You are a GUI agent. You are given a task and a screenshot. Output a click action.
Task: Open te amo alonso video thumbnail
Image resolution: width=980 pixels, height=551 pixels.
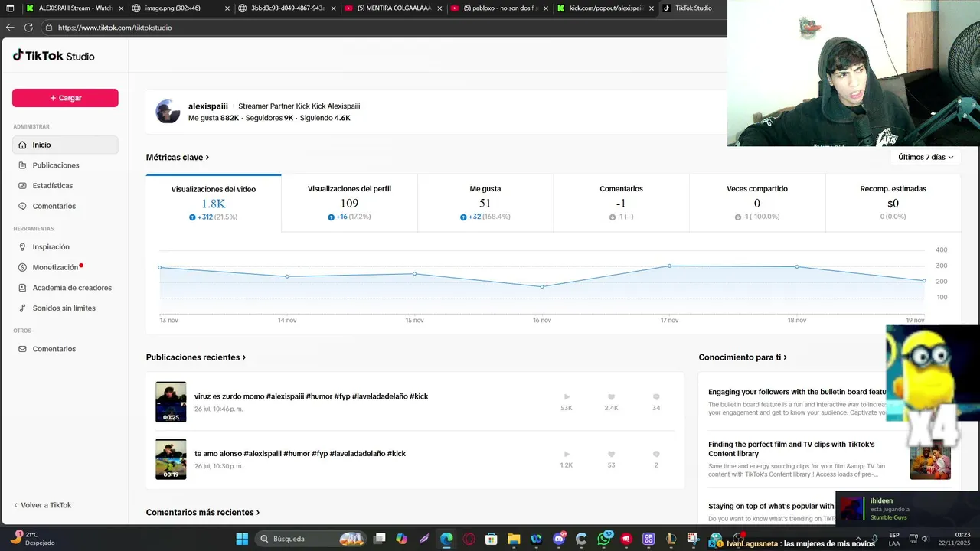(x=171, y=459)
